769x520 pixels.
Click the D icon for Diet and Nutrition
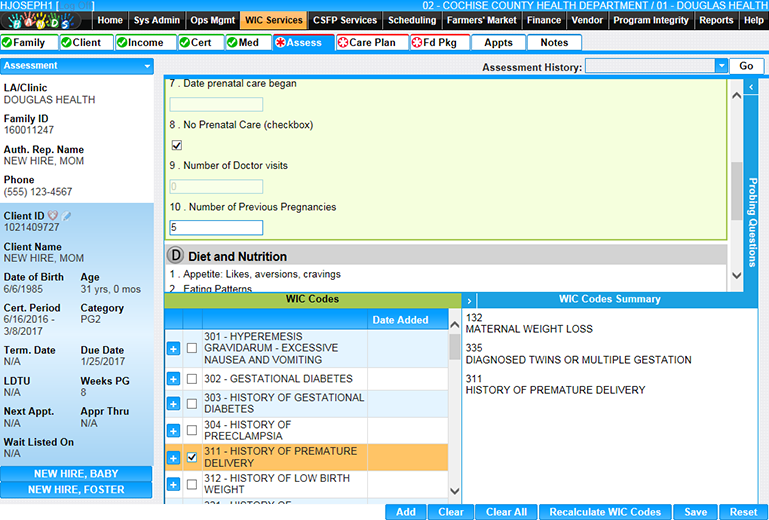click(x=175, y=256)
